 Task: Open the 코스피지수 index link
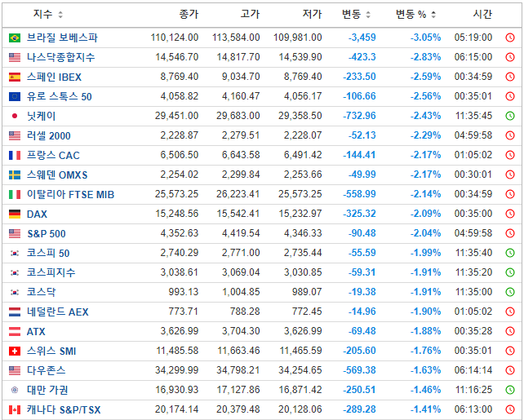[51, 272]
